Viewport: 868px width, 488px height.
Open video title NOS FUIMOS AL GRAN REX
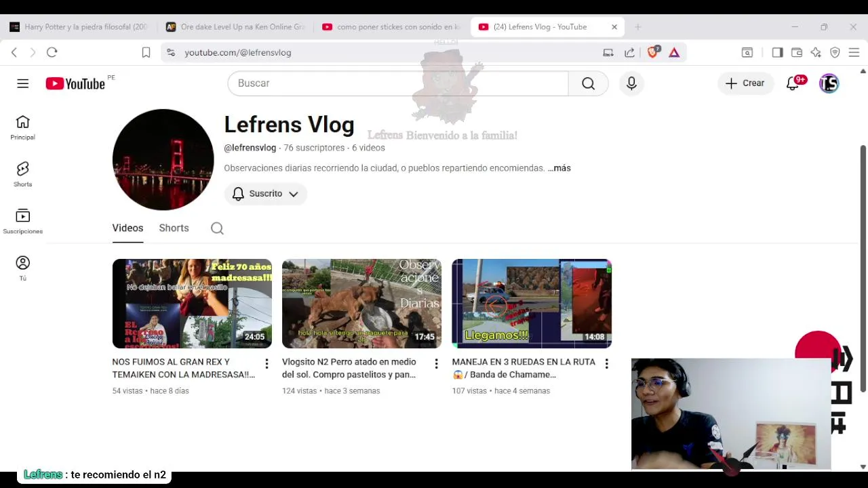click(x=184, y=368)
